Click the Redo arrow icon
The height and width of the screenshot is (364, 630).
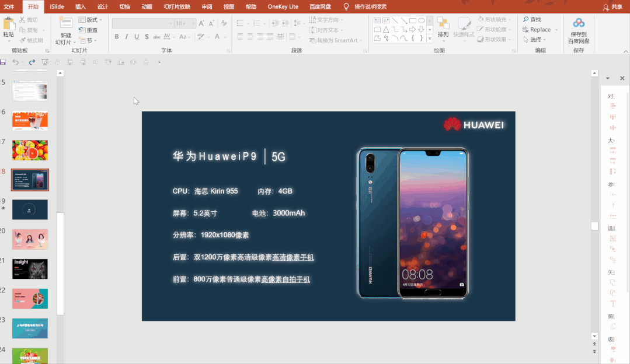(x=32, y=62)
